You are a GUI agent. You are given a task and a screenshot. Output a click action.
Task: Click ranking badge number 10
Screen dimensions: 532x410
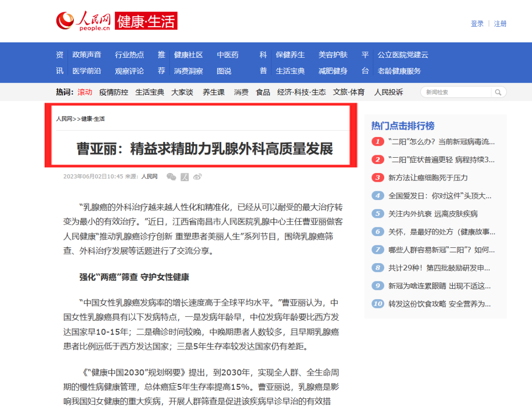click(x=378, y=304)
